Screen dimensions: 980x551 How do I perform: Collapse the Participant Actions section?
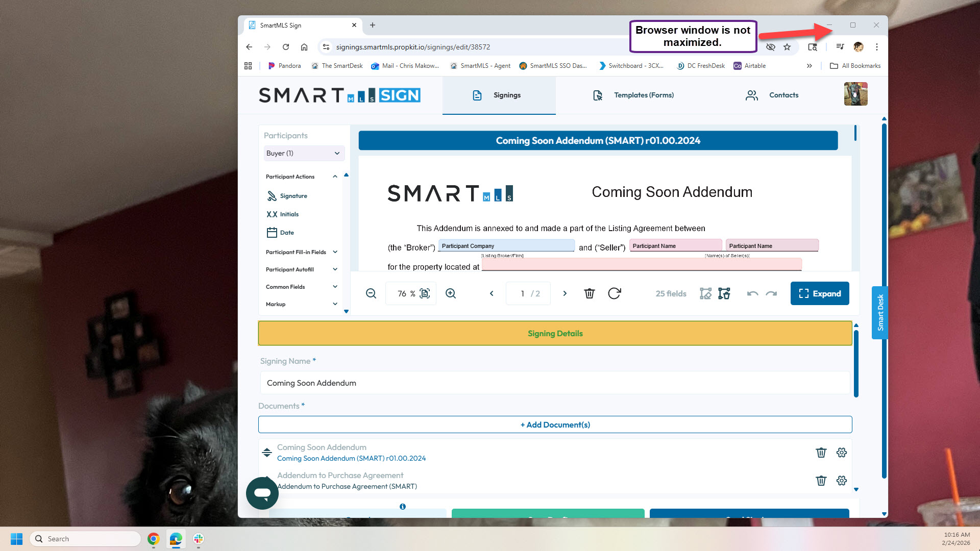tap(335, 177)
